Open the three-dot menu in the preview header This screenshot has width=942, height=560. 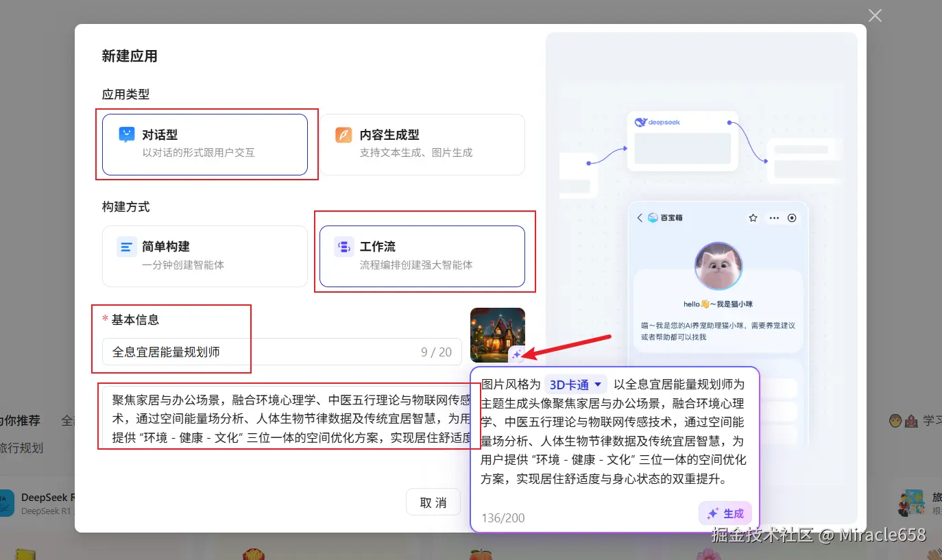[773, 217]
